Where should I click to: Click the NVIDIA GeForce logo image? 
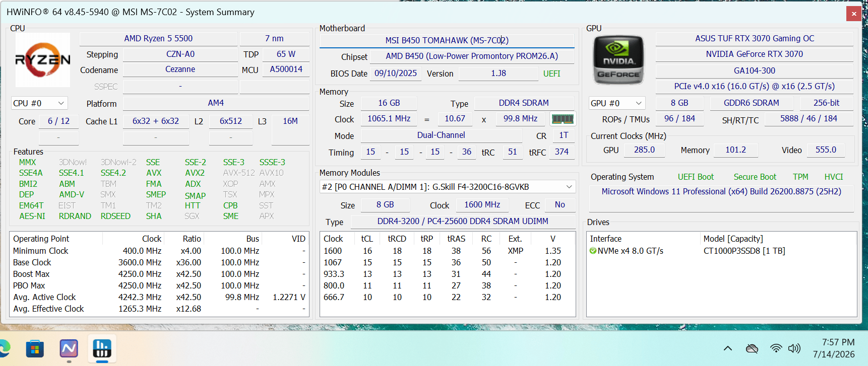pos(618,60)
